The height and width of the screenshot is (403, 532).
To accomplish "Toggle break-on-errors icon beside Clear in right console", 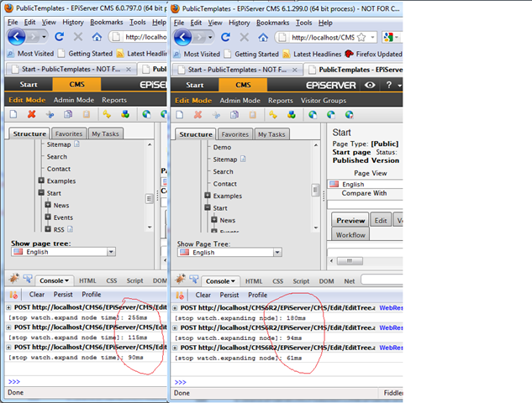I will (x=182, y=295).
